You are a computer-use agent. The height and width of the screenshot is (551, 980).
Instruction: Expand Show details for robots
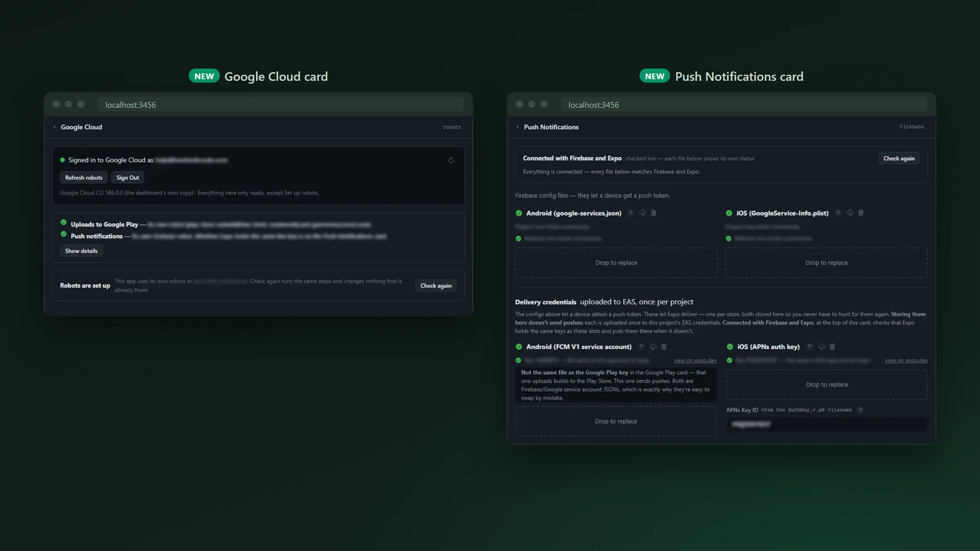pos(81,251)
